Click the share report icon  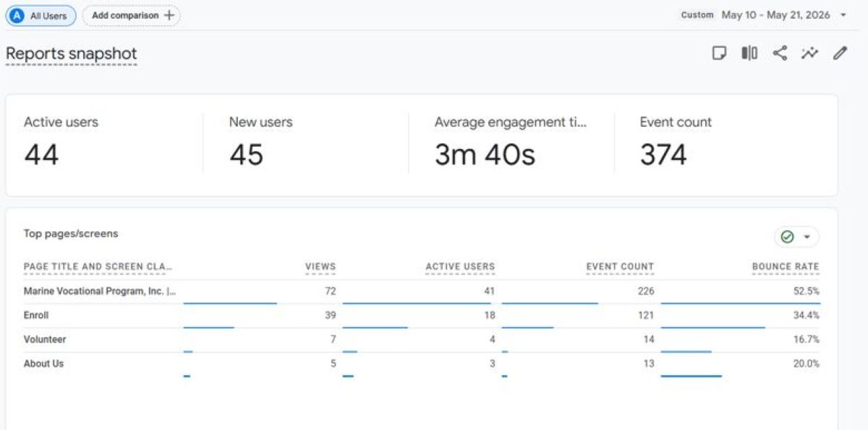780,54
